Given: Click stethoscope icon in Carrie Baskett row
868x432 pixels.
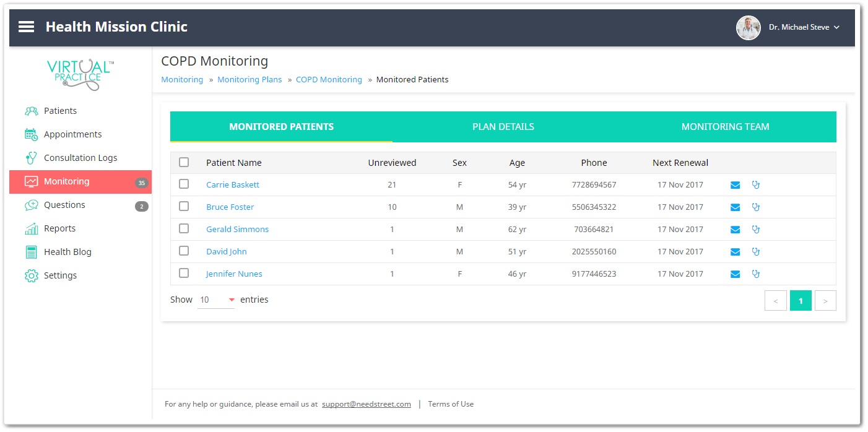Looking at the screenshot, I should [x=755, y=184].
